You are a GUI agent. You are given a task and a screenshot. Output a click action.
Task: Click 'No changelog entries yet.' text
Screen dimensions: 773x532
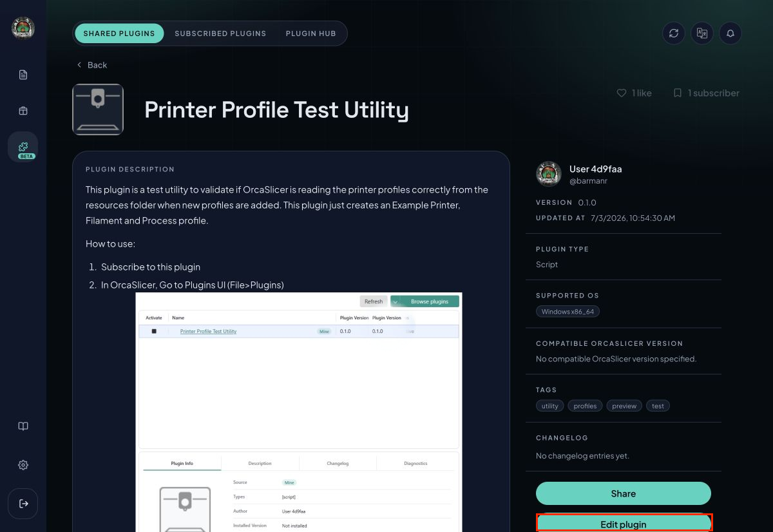pos(582,456)
